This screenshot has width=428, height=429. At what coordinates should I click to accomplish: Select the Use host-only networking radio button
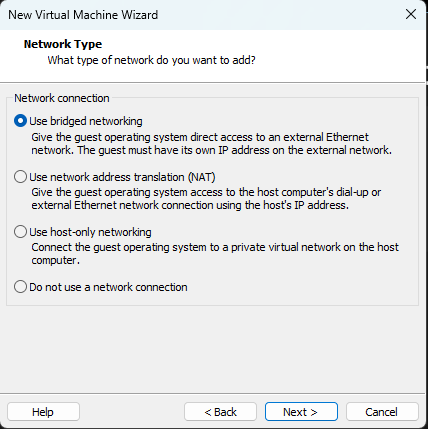tap(20, 232)
